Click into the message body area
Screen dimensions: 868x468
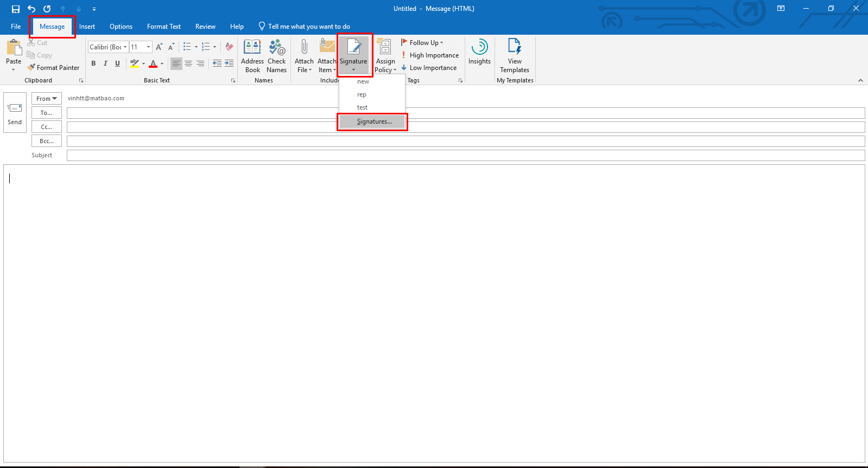point(434,313)
